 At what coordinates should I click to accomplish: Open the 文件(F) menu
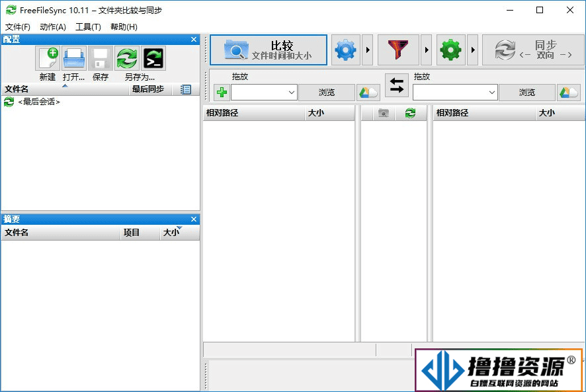coord(18,27)
